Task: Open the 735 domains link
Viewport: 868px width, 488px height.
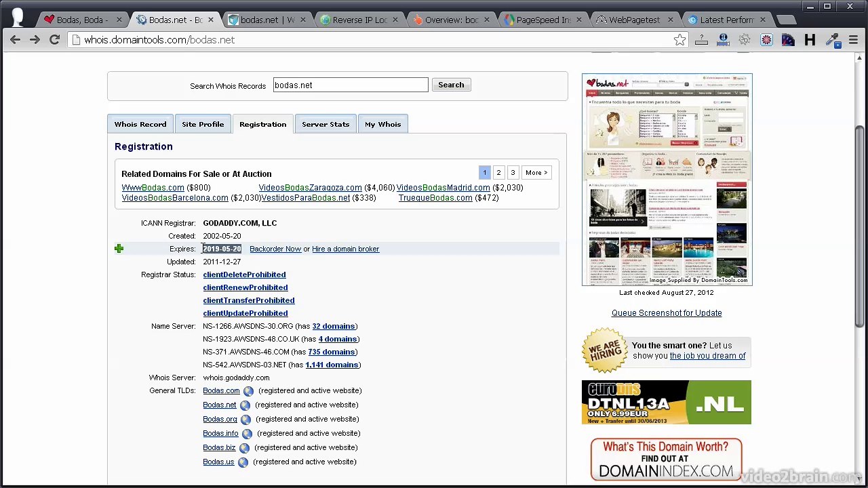Action: pyautogui.click(x=332, y=352)
